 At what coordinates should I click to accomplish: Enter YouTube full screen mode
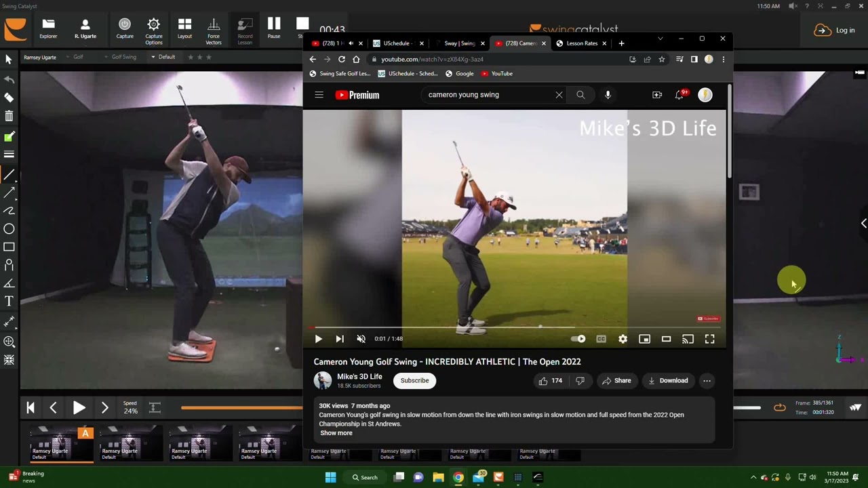[709, 339]
